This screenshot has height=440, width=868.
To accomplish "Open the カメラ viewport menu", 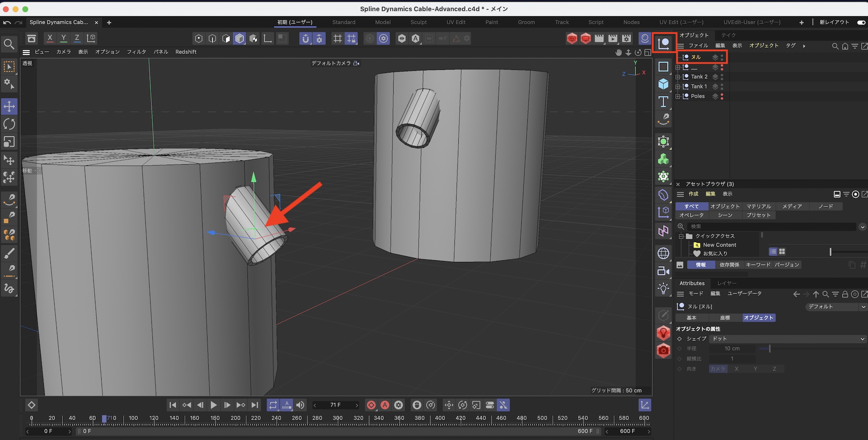I will click(x=63, y=52).
